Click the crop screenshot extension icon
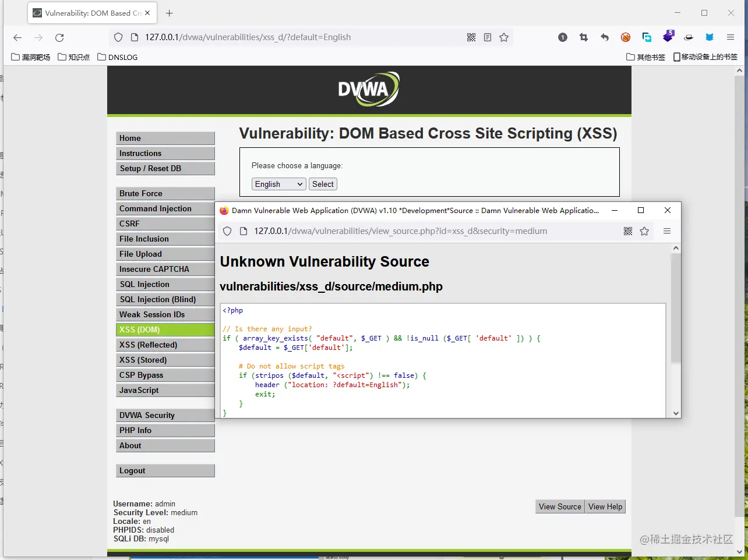Image resolution: width=748 pixels, height=560 pixels. tap(584, 37)
